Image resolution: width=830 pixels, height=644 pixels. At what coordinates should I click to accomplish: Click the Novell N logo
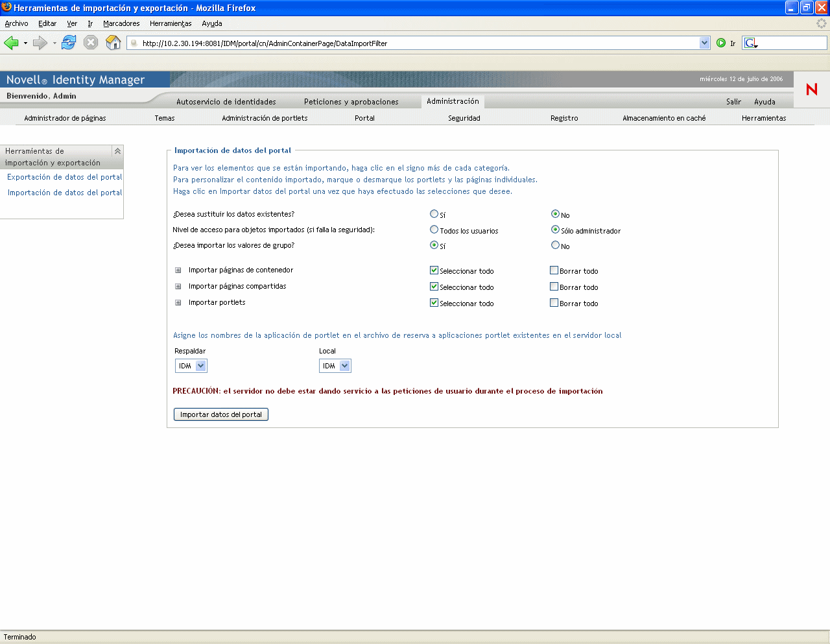(812, 89)
